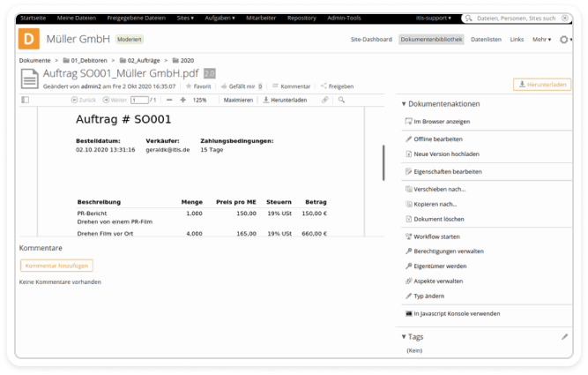
Task: Open the site settings gear menu
Action: pos(564,40)
